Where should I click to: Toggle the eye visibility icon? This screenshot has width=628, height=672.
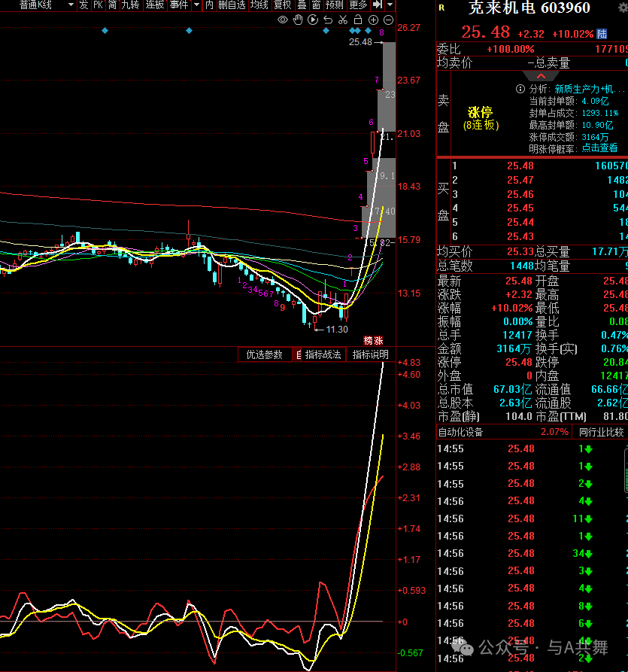click(x=283, y=20)
